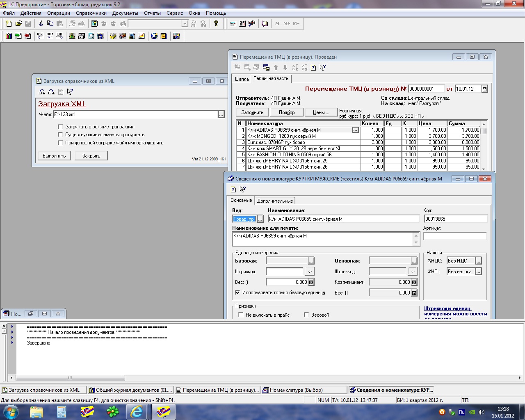Image resolution: width=525 pixels, height=420 pixels.
Task: Click the save document icon in Перемещение ТМЦ toolbar
Action: coord(266,68)
